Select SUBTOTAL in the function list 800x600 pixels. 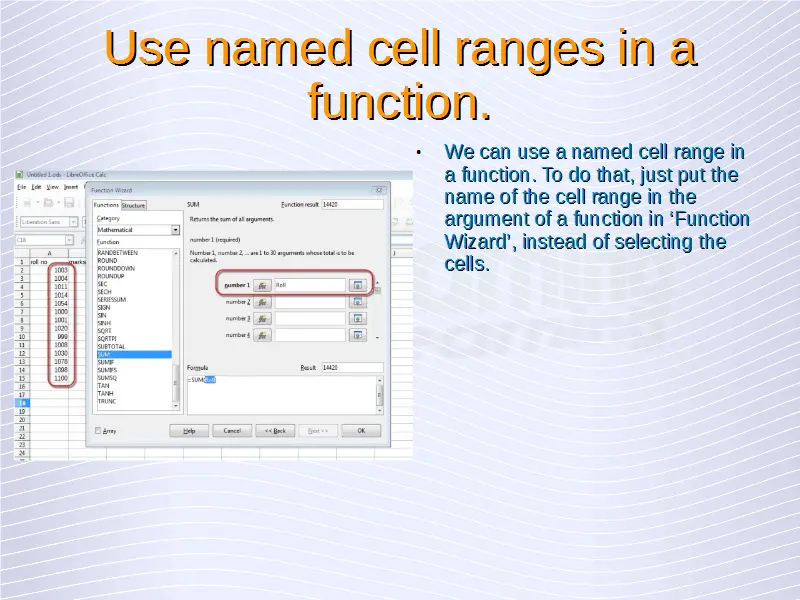(x=111, y=347)
